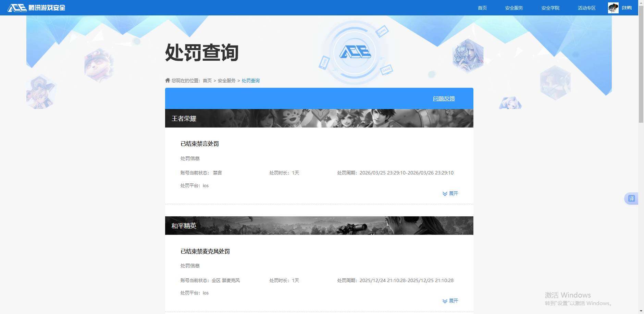Open the 活动专区 navigation menu
This screenshot has width=644, height=314.
(x=586, y=8)
